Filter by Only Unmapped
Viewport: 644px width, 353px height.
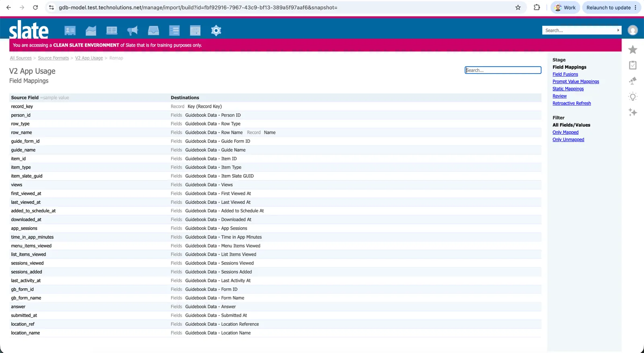click(x=568, y=140)
